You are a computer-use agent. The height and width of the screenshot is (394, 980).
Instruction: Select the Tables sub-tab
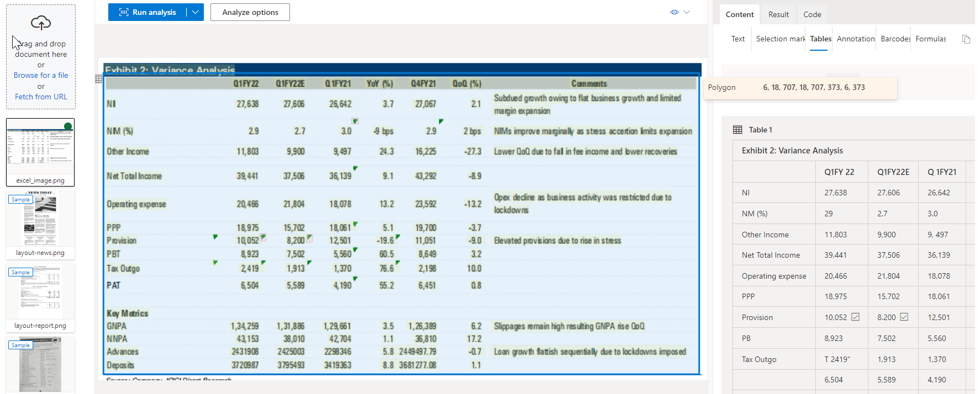[x=820, y=39]
